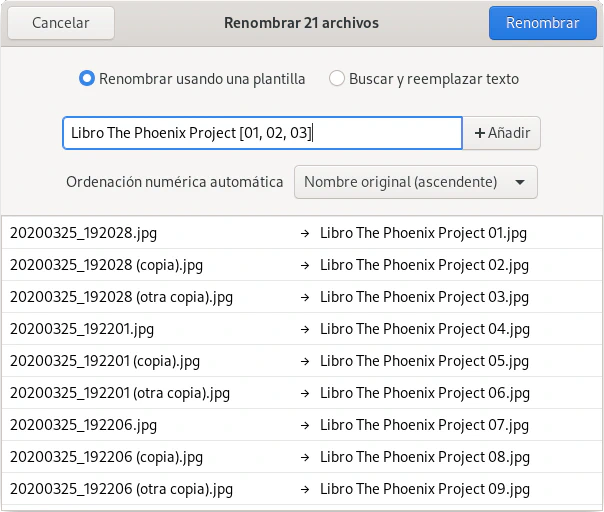Click arrow icon in the first file row

[304, 233]
